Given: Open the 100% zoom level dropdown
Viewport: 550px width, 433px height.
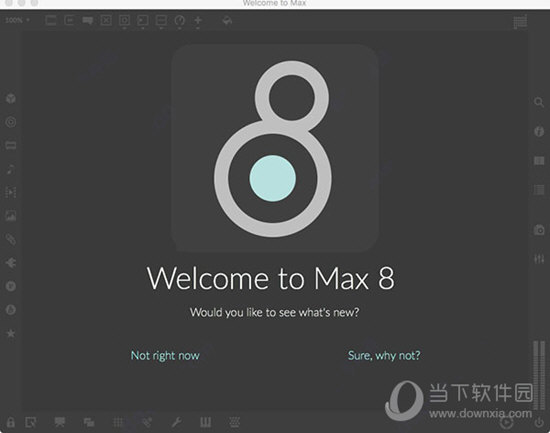Looking at the screenshot, I should (x=17, y=20).
